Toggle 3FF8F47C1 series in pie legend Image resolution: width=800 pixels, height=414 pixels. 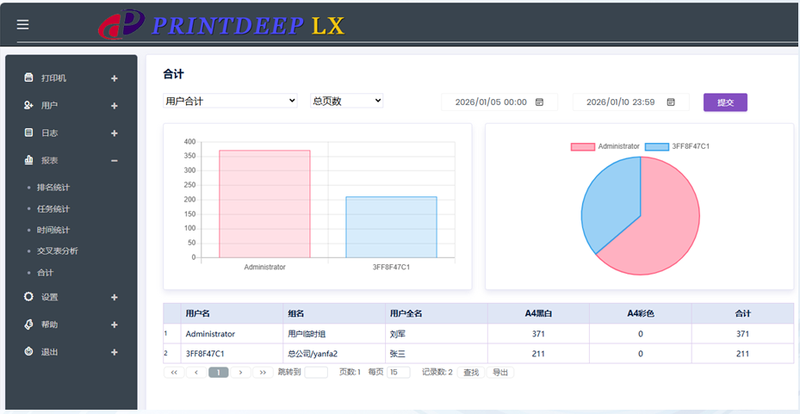coord(677,146)
